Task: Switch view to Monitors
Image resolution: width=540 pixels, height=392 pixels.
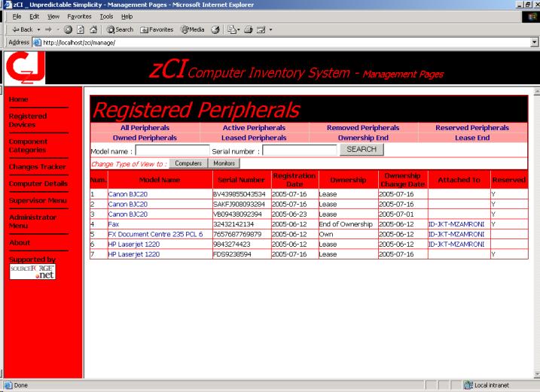Action: (x=224, y=163)
